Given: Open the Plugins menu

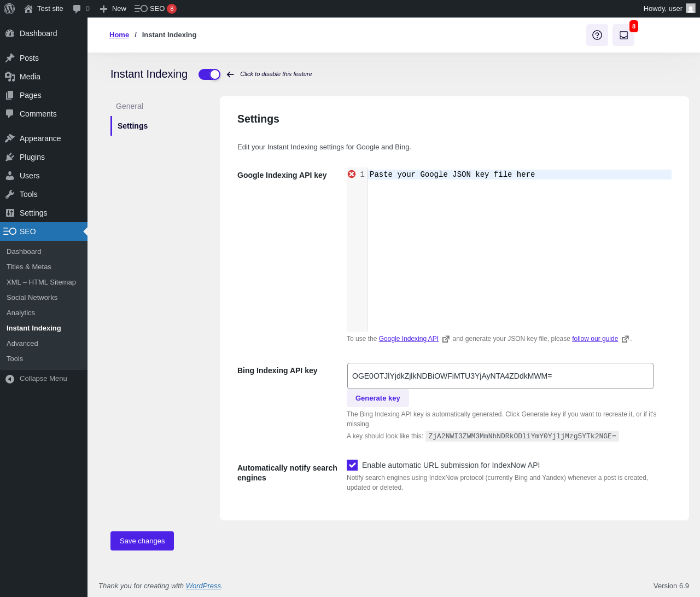Looking at the screenshot, I should pos(44,157).
